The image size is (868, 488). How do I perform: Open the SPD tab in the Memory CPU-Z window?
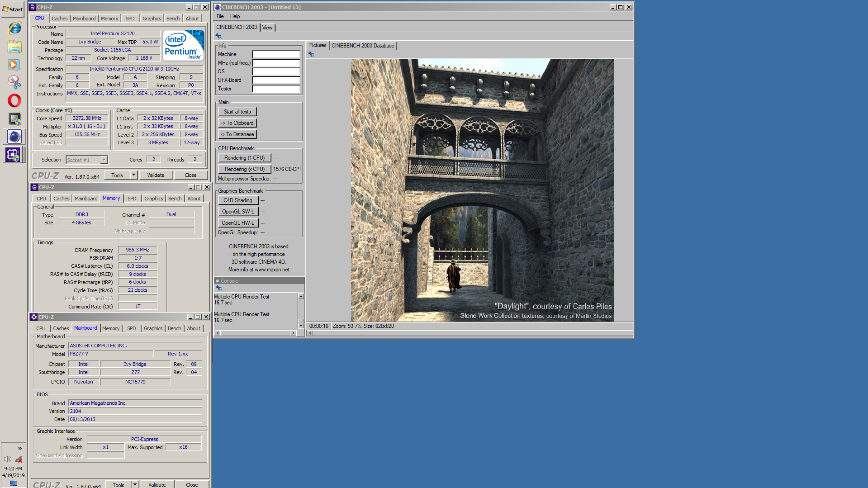132,199
